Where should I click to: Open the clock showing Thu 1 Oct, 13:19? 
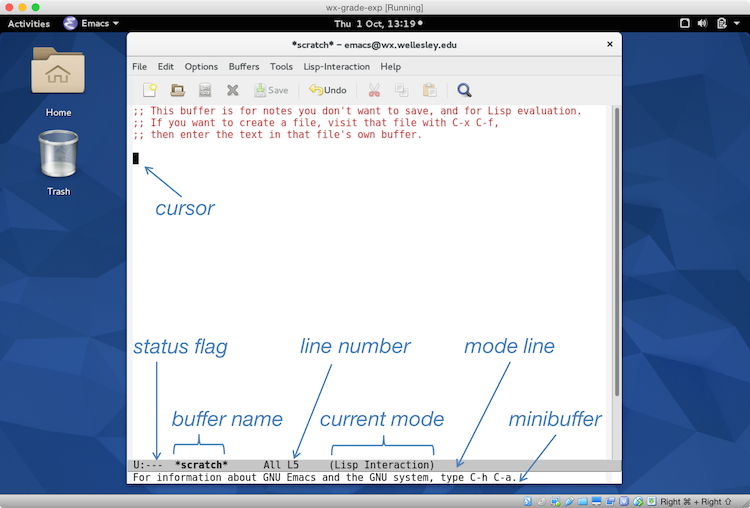378,23
